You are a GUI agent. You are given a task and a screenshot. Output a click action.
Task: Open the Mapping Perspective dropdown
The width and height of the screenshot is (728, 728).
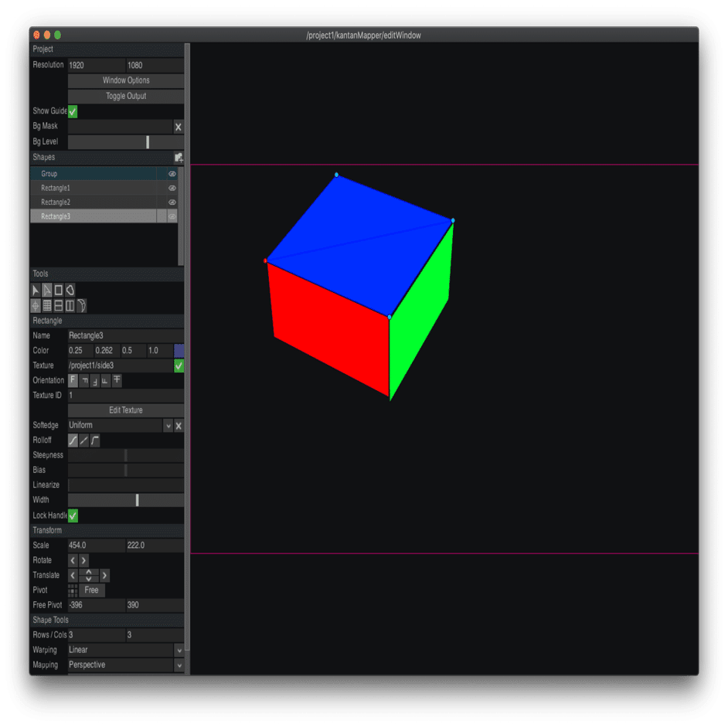179,665
